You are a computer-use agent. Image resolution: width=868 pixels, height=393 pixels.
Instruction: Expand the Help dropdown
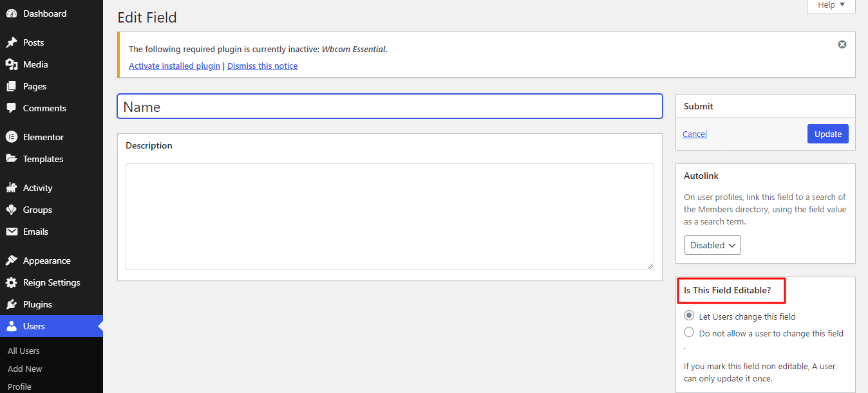coord(830,5)
